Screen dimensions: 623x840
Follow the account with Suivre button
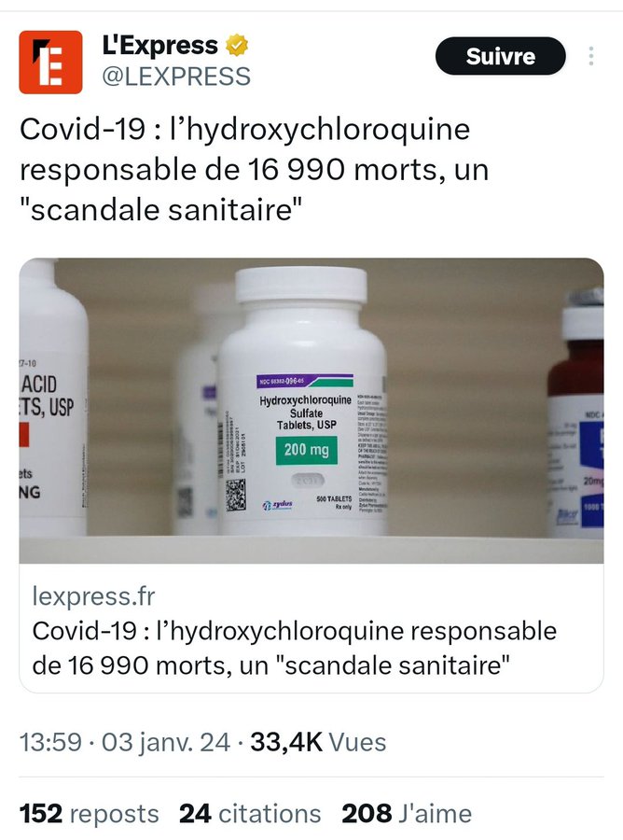(x=501, y=56)
